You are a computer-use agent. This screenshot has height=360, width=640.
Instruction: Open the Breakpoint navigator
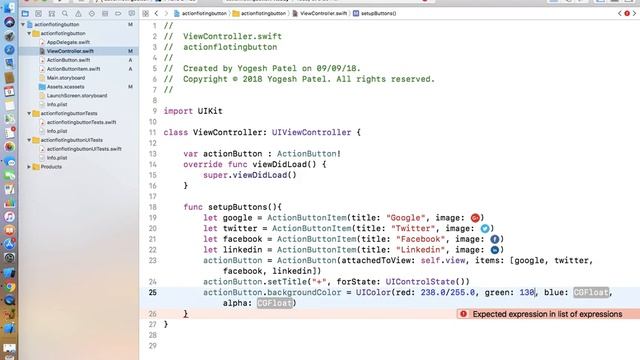(118, 13)
